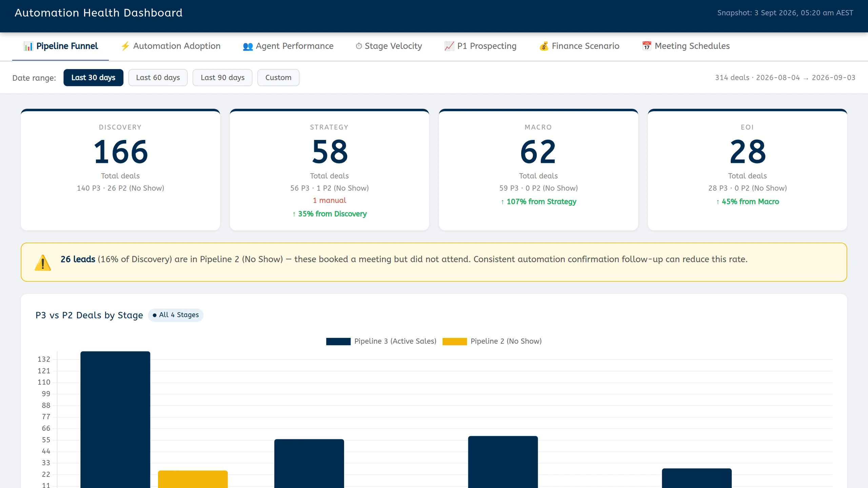Click the Strategy 58 total deals card

[329, 170]
